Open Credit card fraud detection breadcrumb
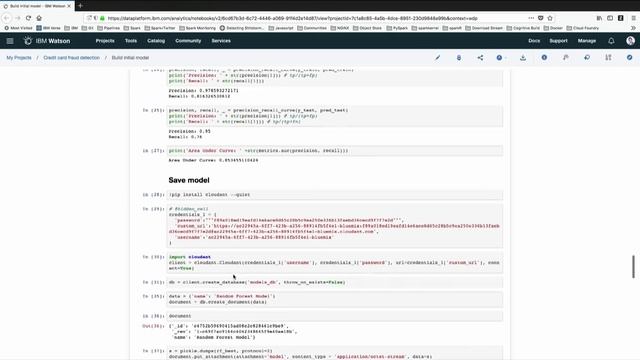Image resolution: width=640 pixels, height=360 pixels. pos(71,58)
